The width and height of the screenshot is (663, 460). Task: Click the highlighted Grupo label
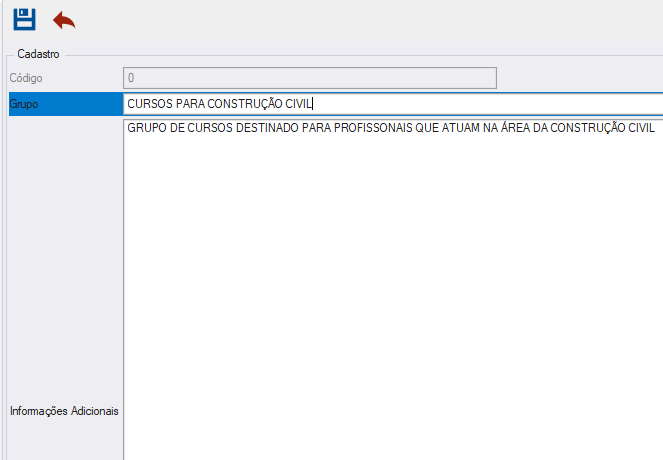tap(66, 104)
